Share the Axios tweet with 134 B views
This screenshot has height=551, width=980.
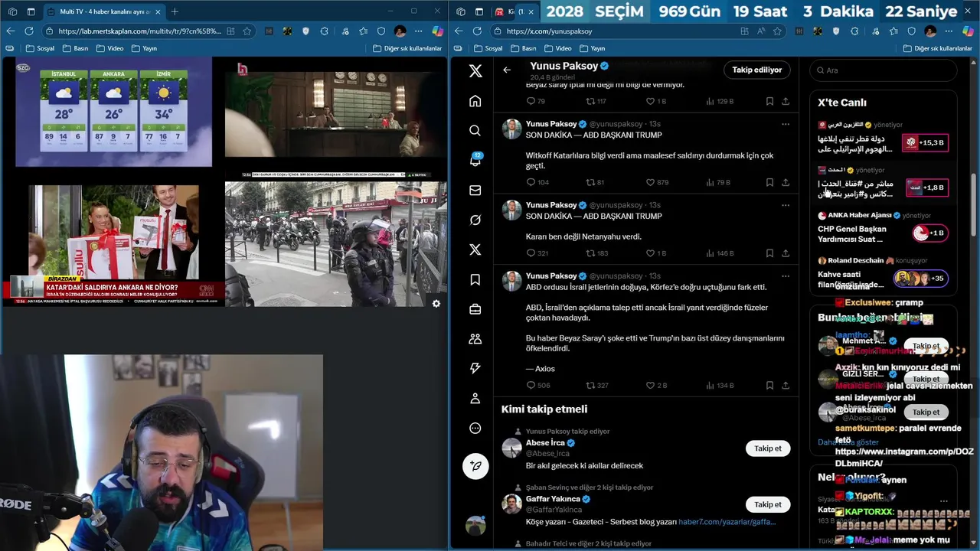coord(786,386)
